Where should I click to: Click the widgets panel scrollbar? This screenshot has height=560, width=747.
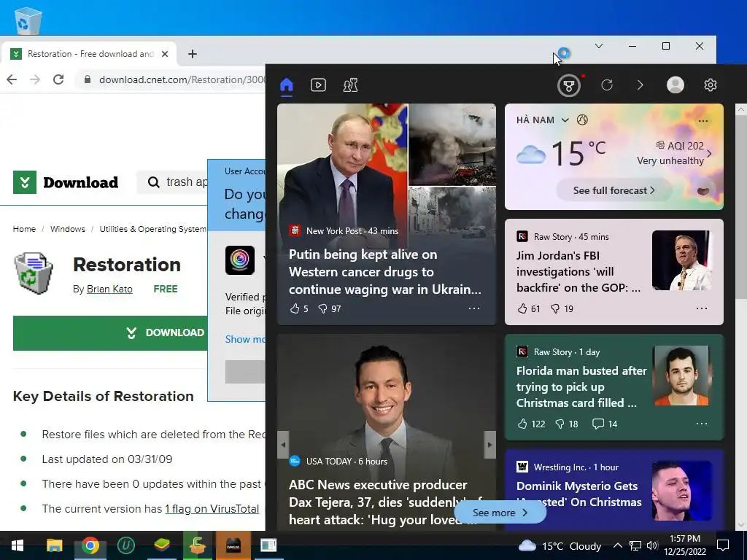741,206
